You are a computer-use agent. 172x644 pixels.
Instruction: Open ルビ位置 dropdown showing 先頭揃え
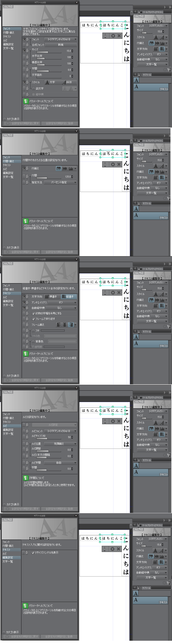pos(60,444)
